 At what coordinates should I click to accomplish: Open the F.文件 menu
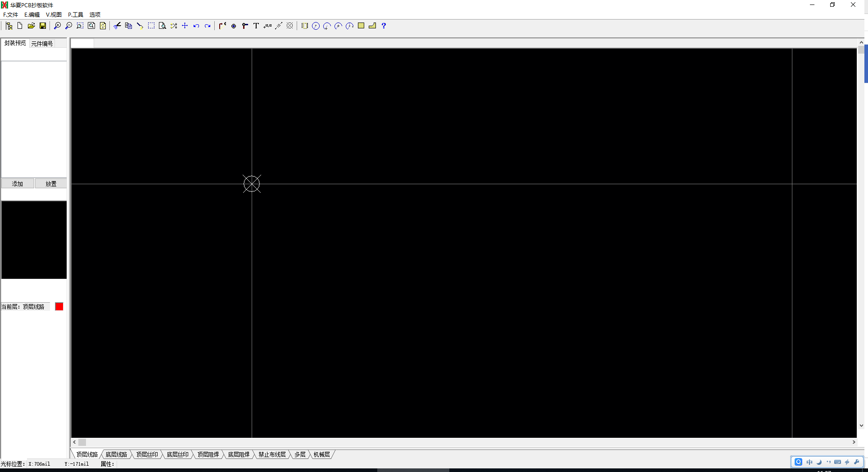[11, 14]
